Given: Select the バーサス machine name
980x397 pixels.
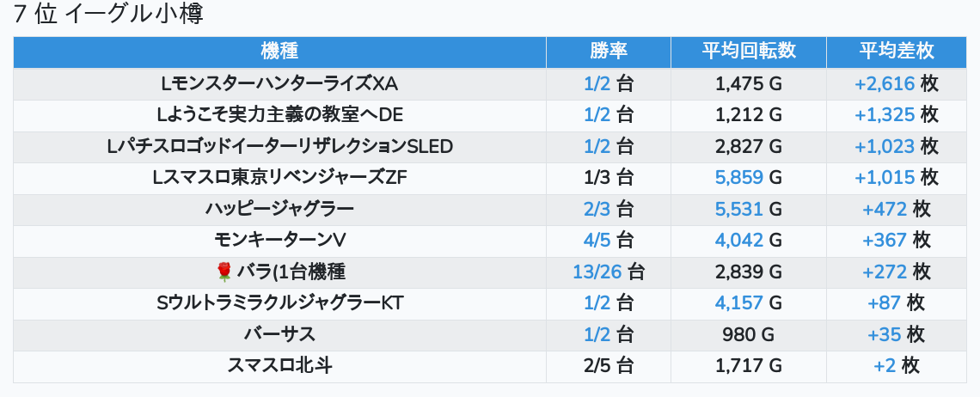Looking at the screenshot, I should pyautogui.click(x=279, y=334).
